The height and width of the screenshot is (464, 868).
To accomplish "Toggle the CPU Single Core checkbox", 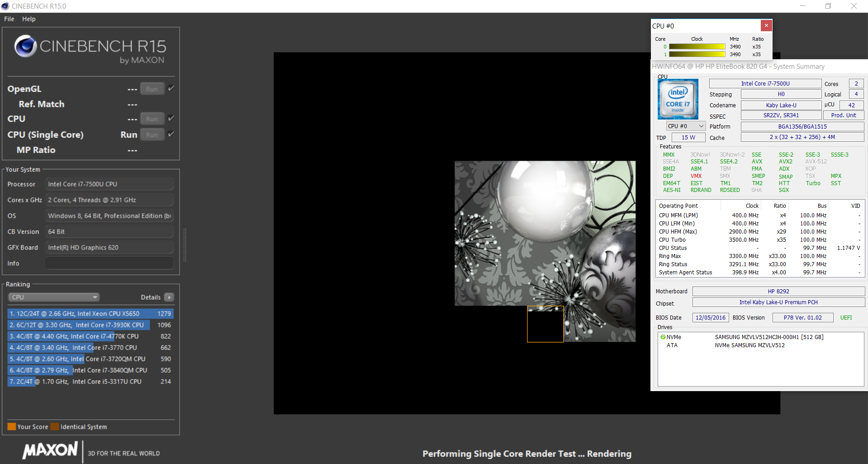I will (171, 134).
